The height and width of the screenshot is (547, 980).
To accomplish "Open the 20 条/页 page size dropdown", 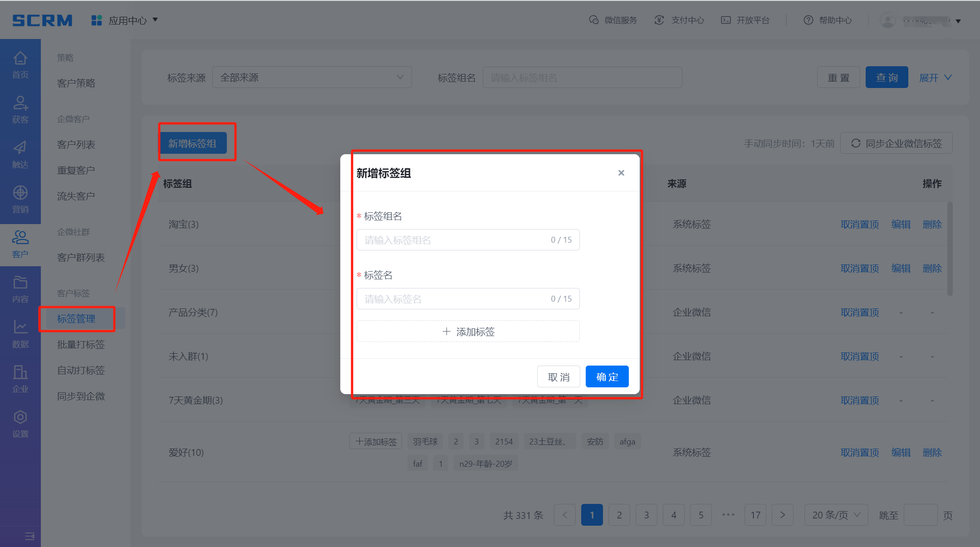I will tap(836, 515).
